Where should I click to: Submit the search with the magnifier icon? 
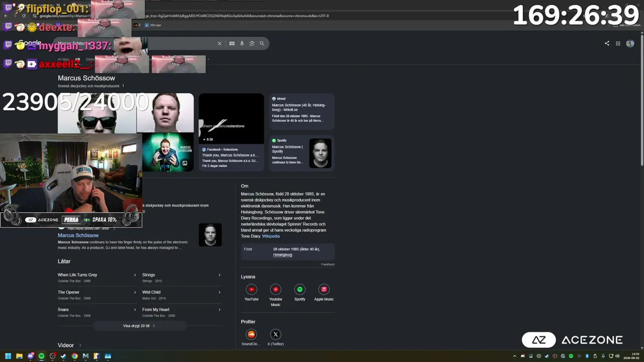click(262, 44)
